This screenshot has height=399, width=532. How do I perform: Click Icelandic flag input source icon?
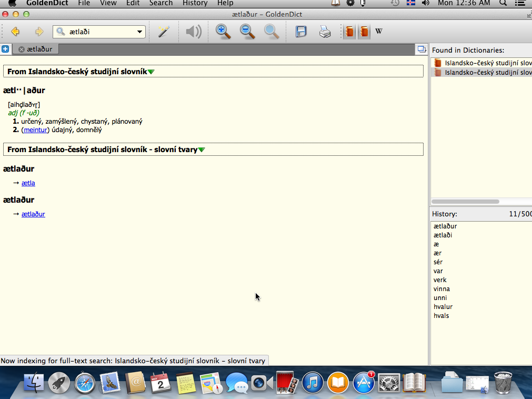coord(411,3)
